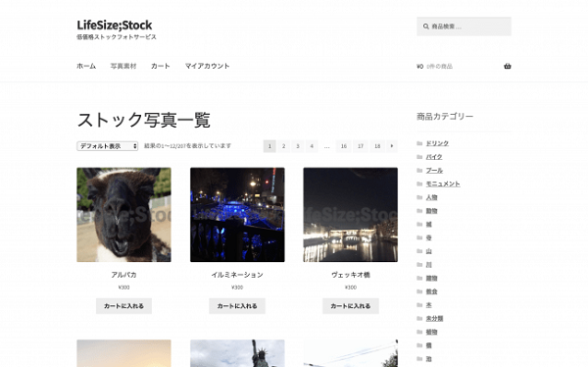
Task: Click folder icon beside プール category
Action: point(419,171)
